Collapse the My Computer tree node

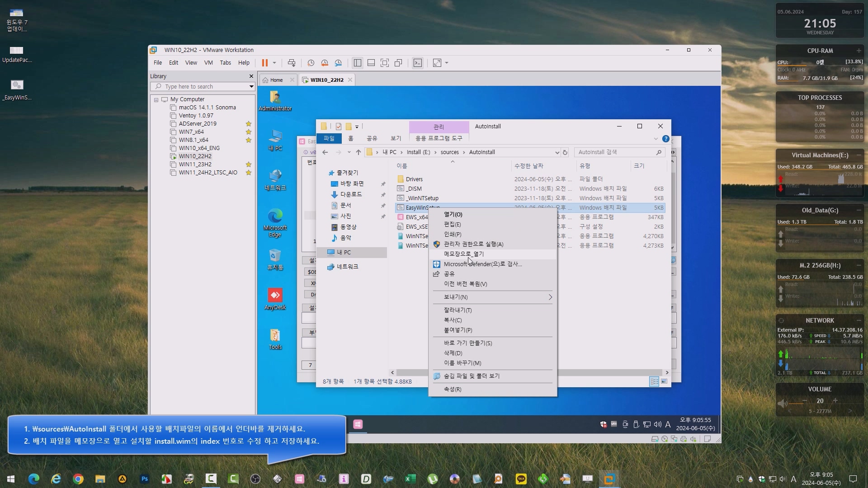(156, 99)
